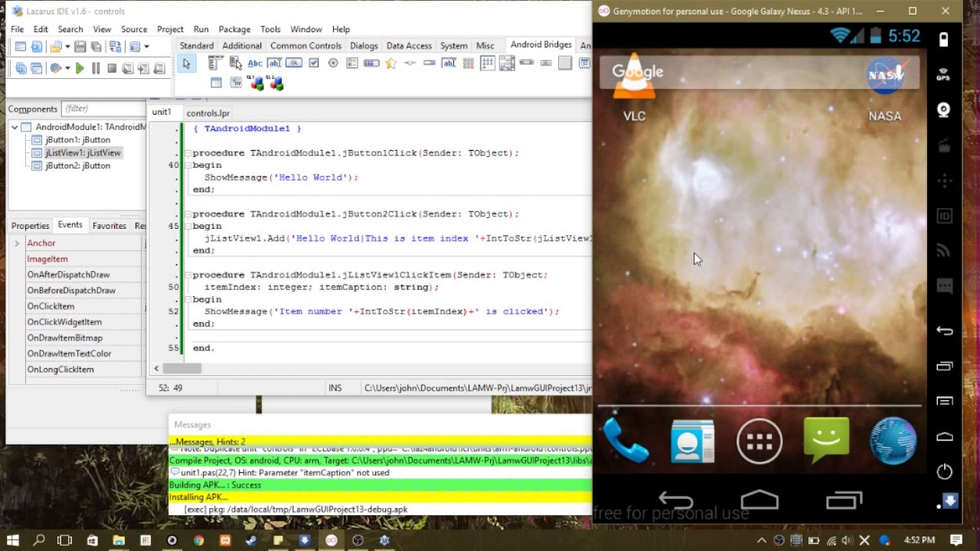
Task: Click the Save All icon in toolbar
Action: (x=95, y=47)
